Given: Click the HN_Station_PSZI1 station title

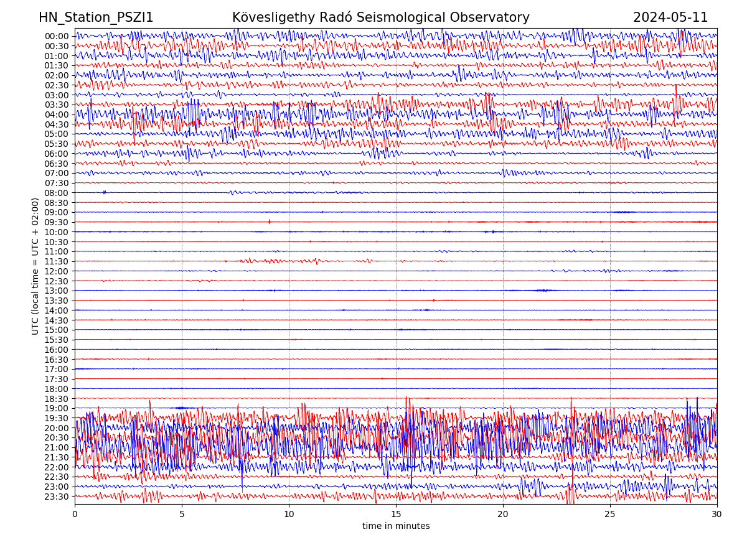Looking at the screenshot, I should [96, 17].
